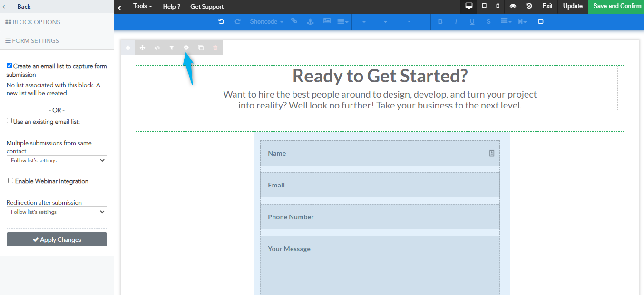The height and width of the screenshot is (295, 644).
Task: Open revision history clock icon
Action: pos(529,6)
